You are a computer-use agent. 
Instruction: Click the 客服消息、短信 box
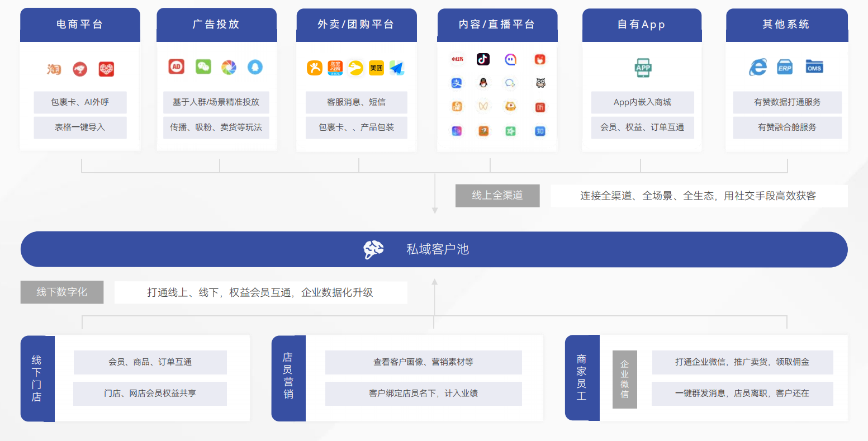357,102
